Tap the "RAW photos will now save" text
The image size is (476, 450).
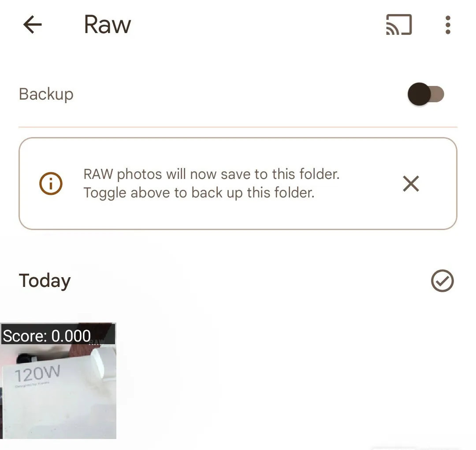coord(212,174)
